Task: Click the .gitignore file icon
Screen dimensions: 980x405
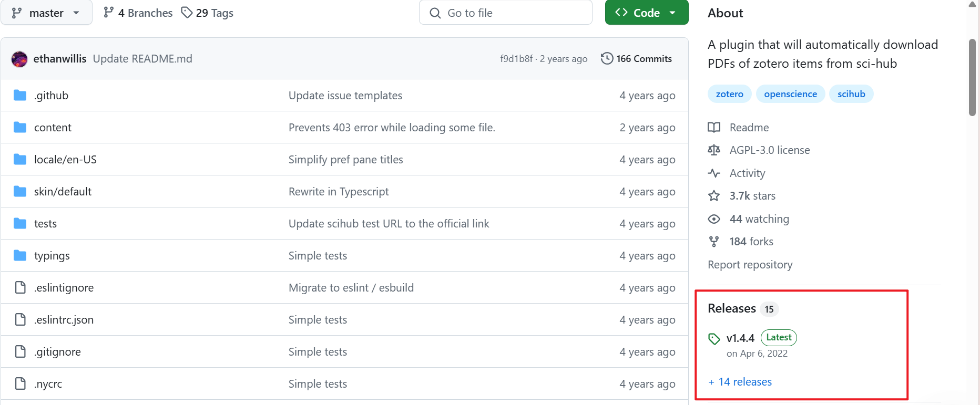Action: point(21,351)
